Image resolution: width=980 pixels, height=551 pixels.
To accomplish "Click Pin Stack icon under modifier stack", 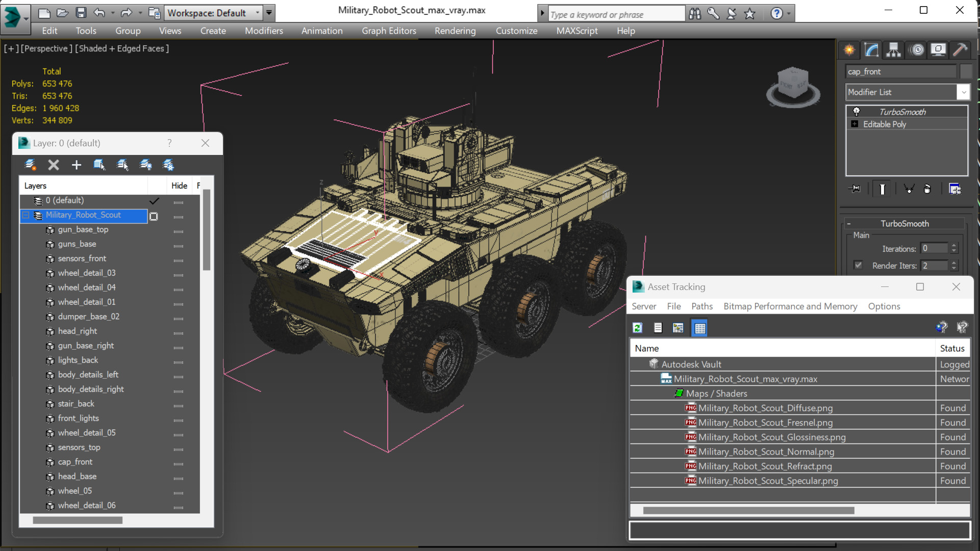I will [x=855, y=189].
